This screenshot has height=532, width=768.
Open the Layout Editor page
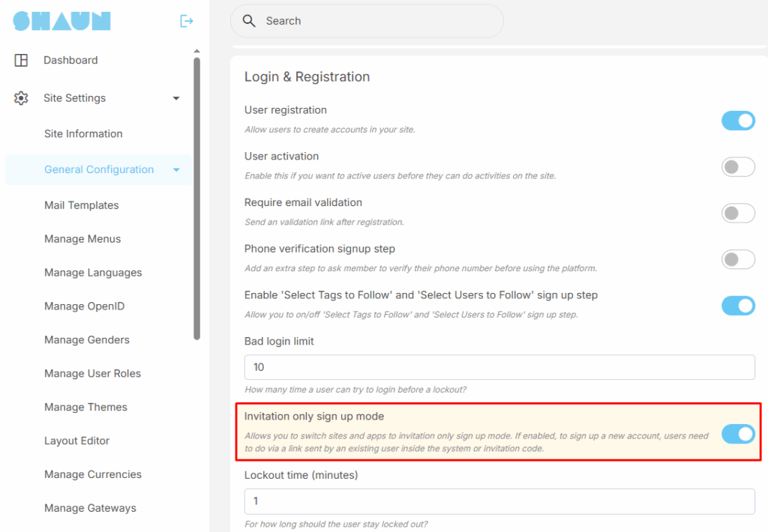(x=76, y=441)
